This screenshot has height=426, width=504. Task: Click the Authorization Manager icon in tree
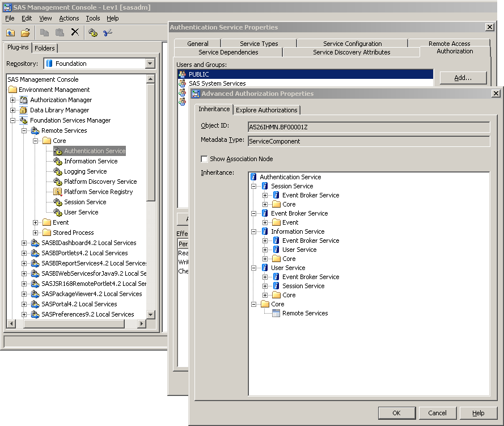coord(23,100)
